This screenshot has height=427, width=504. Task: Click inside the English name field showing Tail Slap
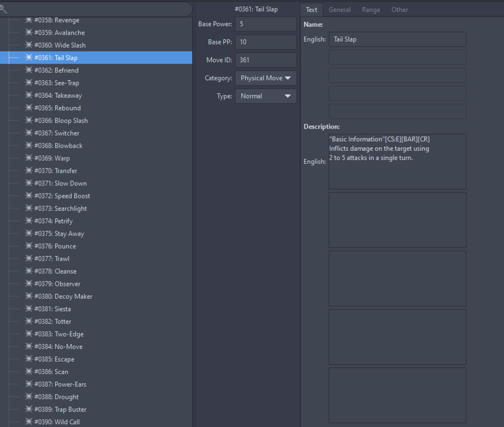click(397, 39)
